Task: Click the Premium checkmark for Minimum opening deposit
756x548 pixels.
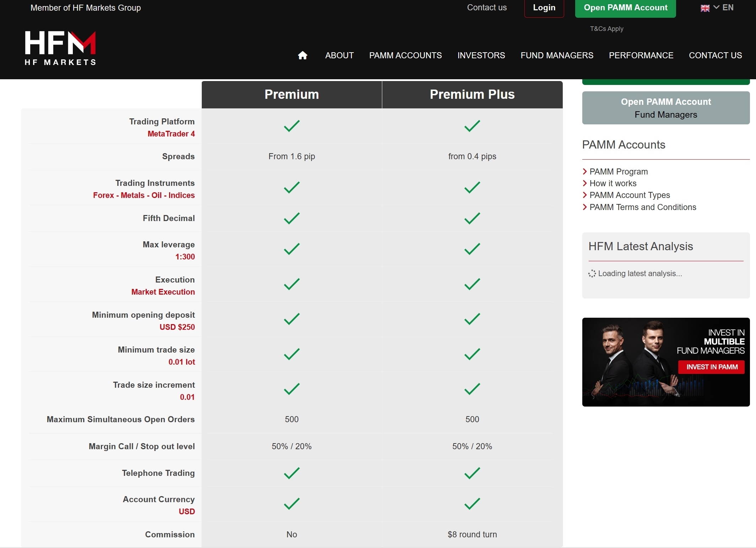Action: tap(292, 319)
